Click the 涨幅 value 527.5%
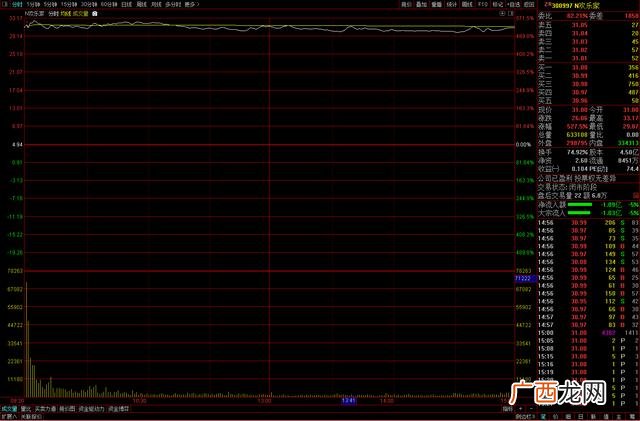640x421 pixels. coord(577,127)
